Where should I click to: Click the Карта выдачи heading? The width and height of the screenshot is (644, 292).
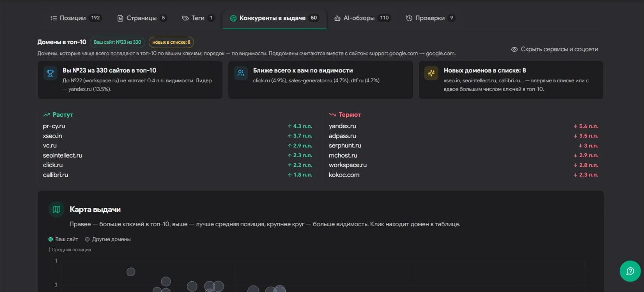(x=95, y=210)
